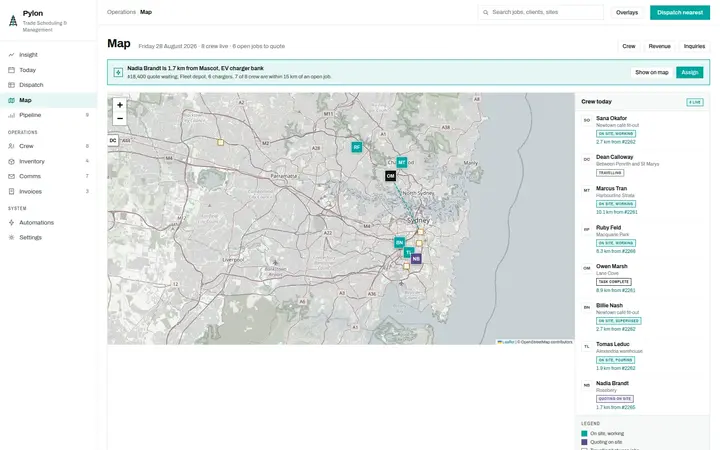Click the purple 'Quoting on site' legend swatch
This screenshot has height=450, width=720.
click(584, 442)
